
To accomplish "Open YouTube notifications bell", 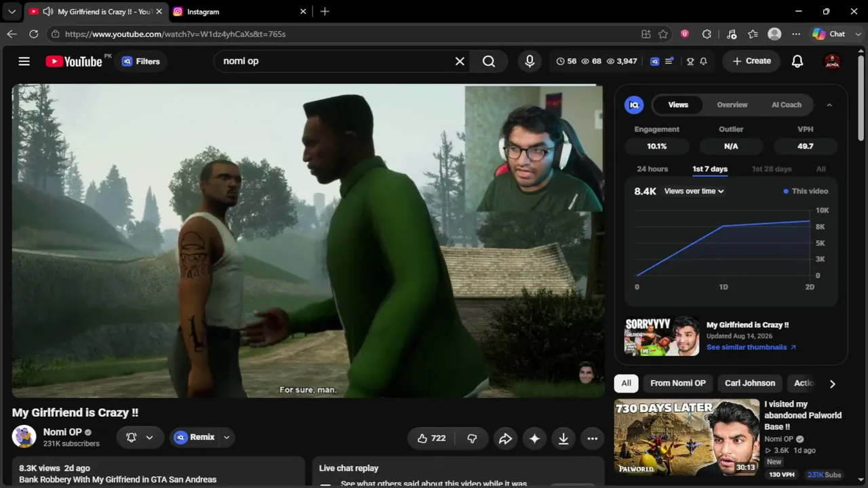I will coord(797,61).
